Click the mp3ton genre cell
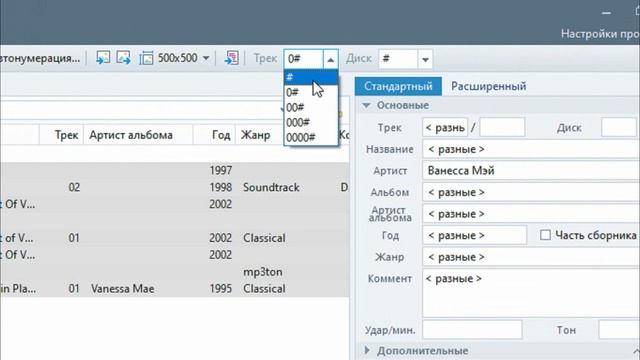This screenshot has width=640, height=360. click(x=262, y=271)
